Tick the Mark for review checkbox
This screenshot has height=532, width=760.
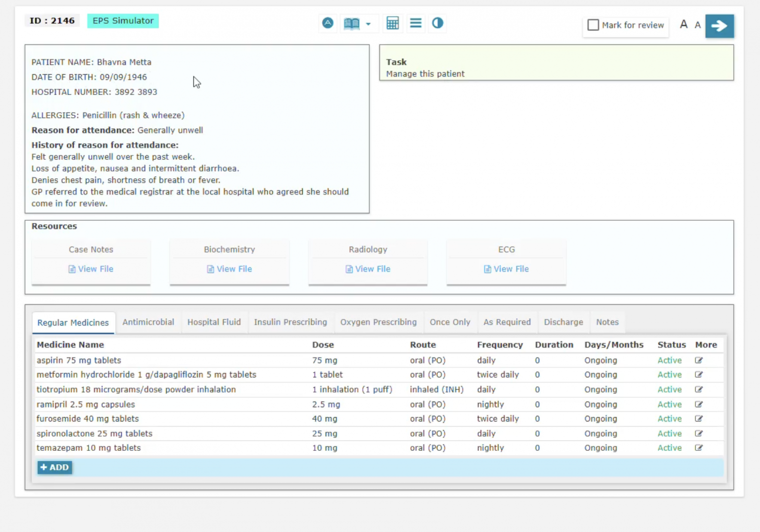(593, 25)
